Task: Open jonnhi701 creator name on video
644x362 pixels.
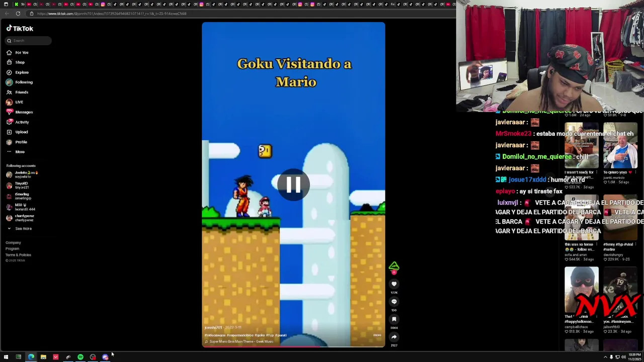Action: [x=213, y=328]
